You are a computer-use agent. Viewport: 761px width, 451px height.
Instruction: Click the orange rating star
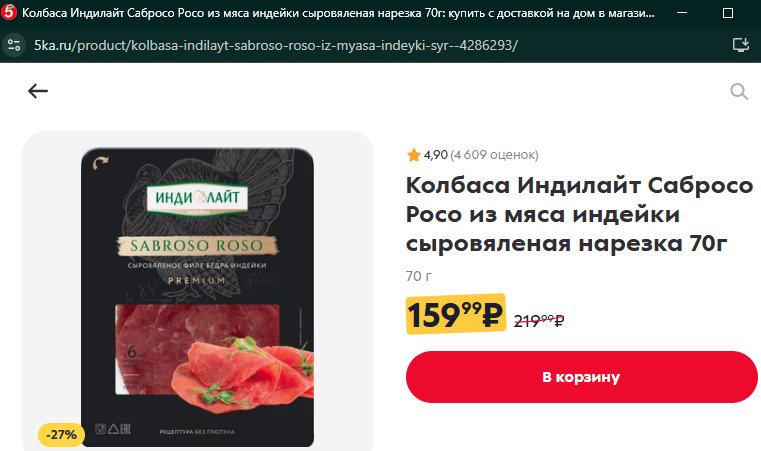pyautogui.click(x=414, y=155)
